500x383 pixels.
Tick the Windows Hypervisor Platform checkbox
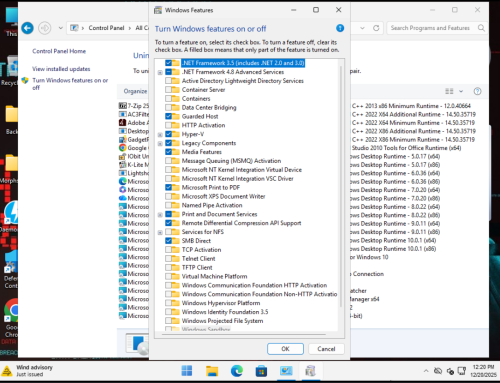click(x=168, y=303)
